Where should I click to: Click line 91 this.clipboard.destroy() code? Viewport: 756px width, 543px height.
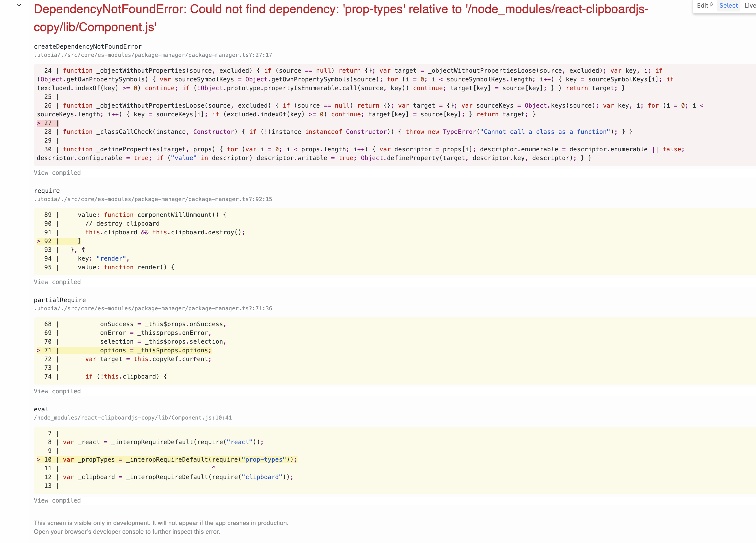[x=165, y=232]
